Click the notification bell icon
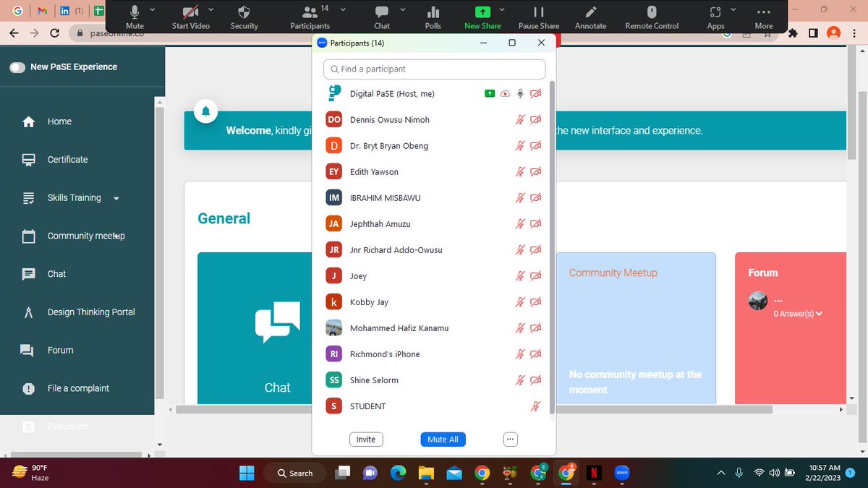Image resolution: width=868 pixels, height=488 pixels. pos(206,111)
